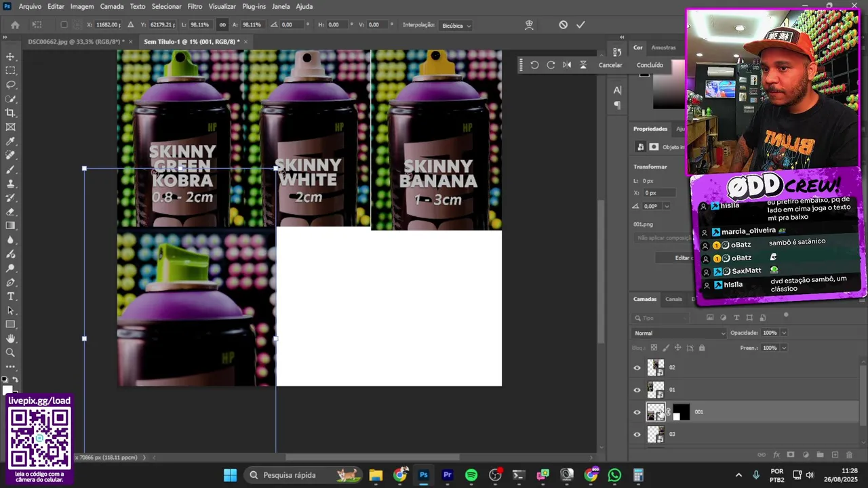Viewport: 868px width, 488px height.
Task: Select the Pen tool
Action: pyautogui.click(x=10, y=282)
